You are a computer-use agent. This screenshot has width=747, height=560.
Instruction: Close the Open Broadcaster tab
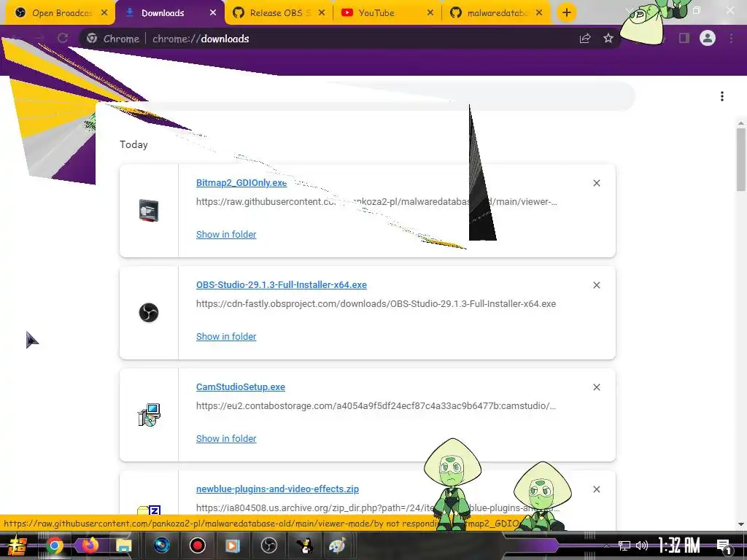(x=104, y=13)
